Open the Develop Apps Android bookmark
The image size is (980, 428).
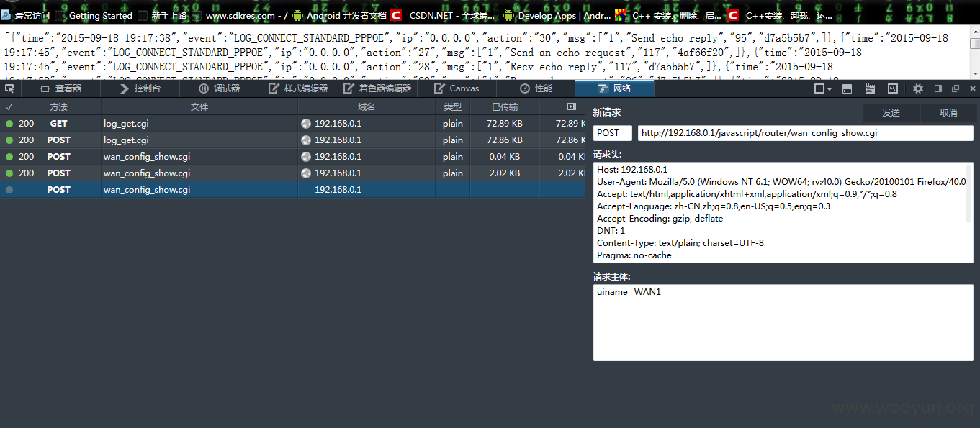tap(557, 15)
